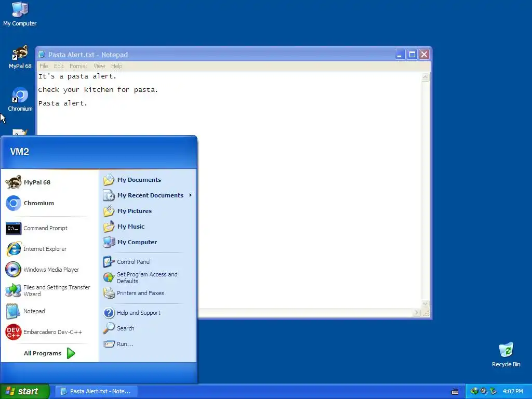This screenshot has width=532, height=399.
Task: Click Notepad vertical scrollbar up arrow
Action: click(x=425, y=77)
